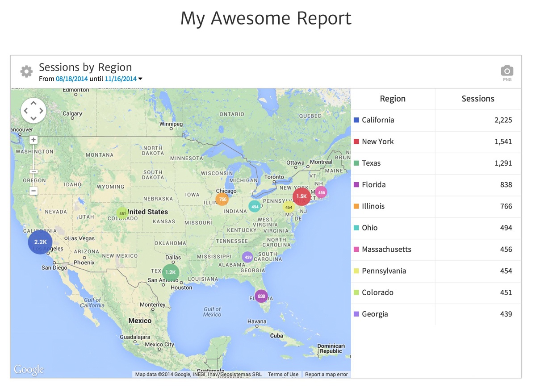This screenshot has width=536, height=392.
Task: Pan the map up with arrow control
Action: [x=33, y=103]
